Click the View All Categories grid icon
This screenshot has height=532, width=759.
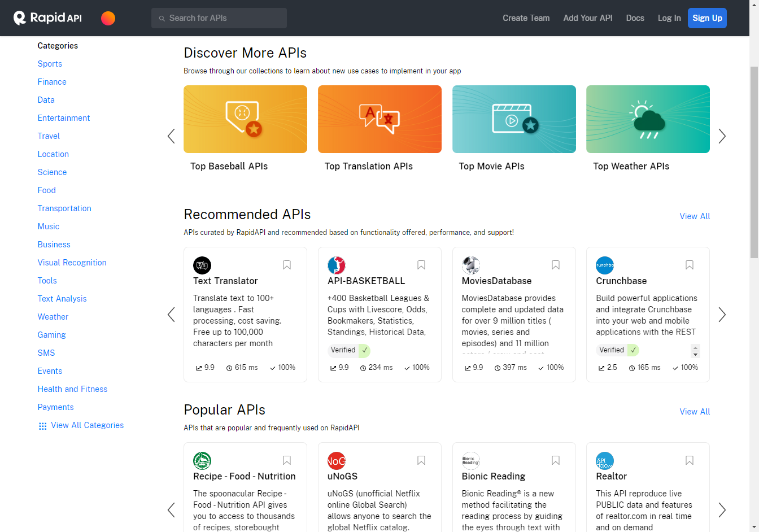coord(42,426)
